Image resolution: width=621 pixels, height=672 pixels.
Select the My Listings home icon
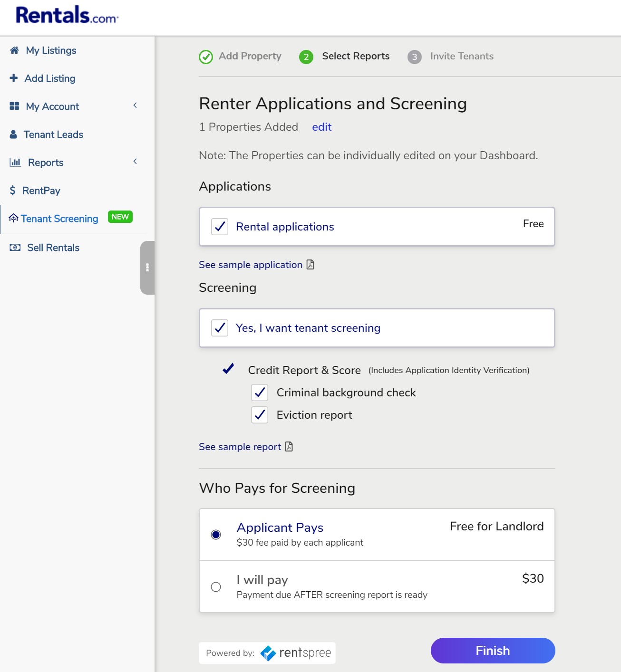click(14, 50)
